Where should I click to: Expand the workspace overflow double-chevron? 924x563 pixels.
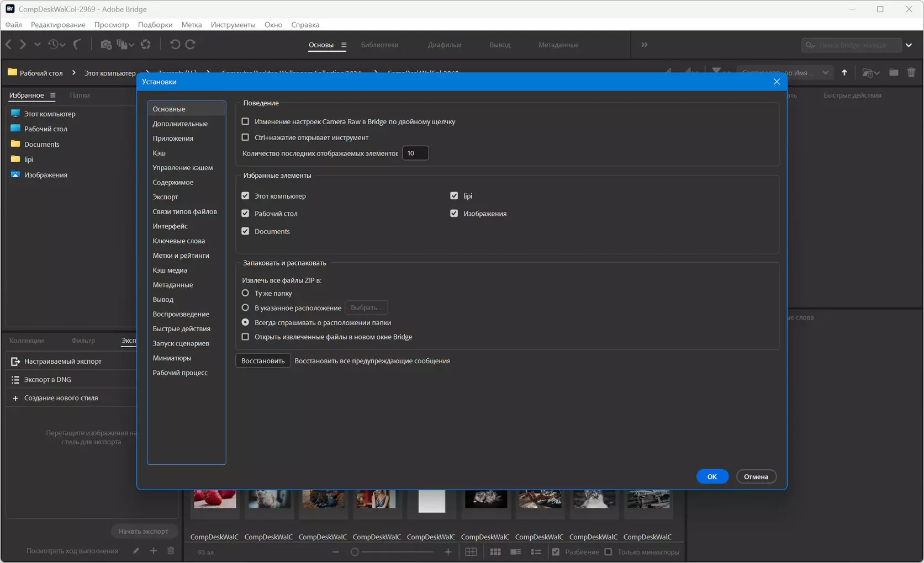(644, 45)
